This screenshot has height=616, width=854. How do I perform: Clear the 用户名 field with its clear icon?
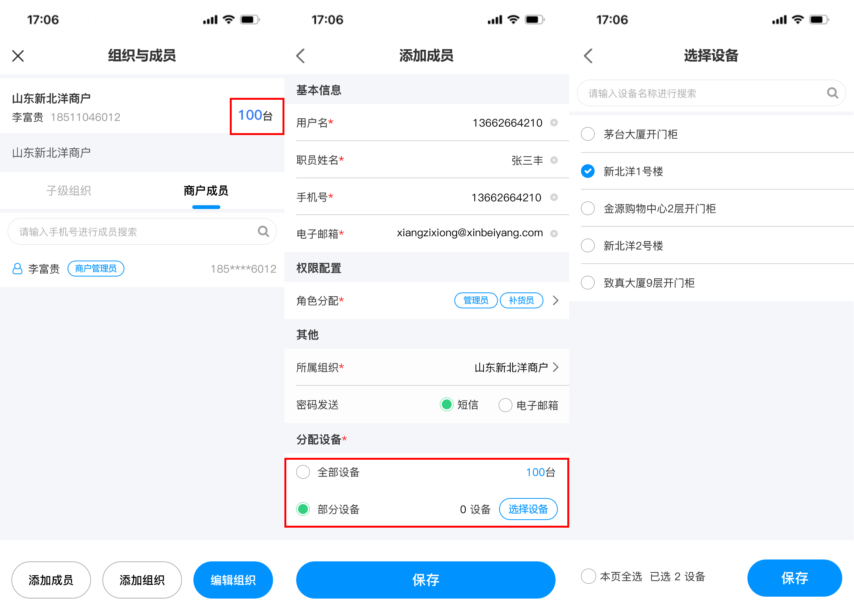click(554, 123)
